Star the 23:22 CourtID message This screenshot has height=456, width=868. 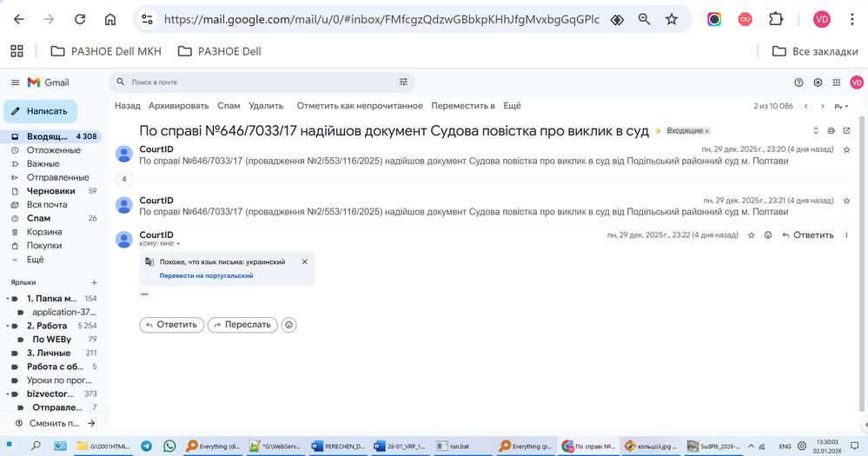[x=752, y=235]
